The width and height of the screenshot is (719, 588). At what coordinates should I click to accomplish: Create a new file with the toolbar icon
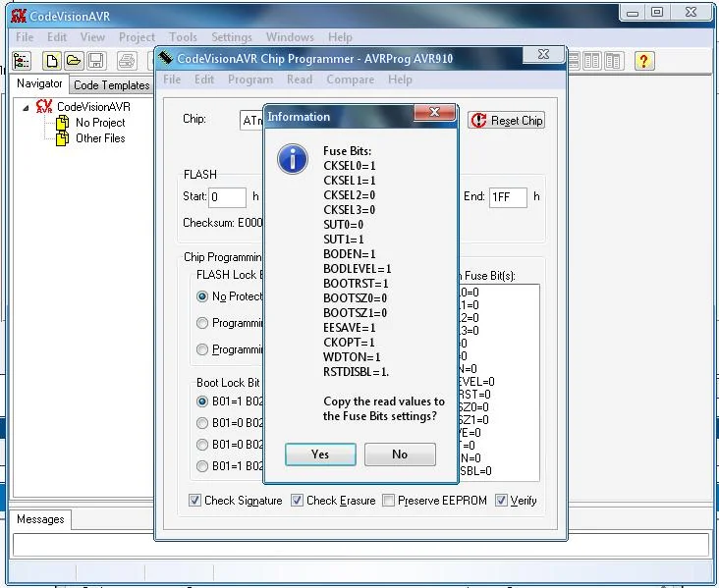pos(52,61)
